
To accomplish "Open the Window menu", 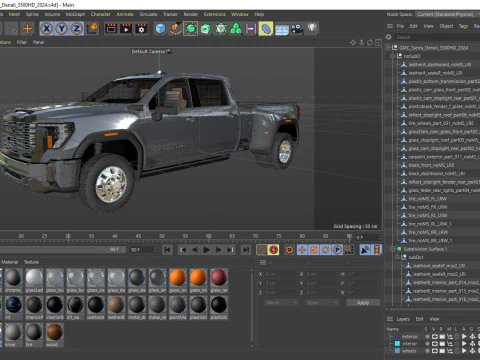I will tap(240, 14).
